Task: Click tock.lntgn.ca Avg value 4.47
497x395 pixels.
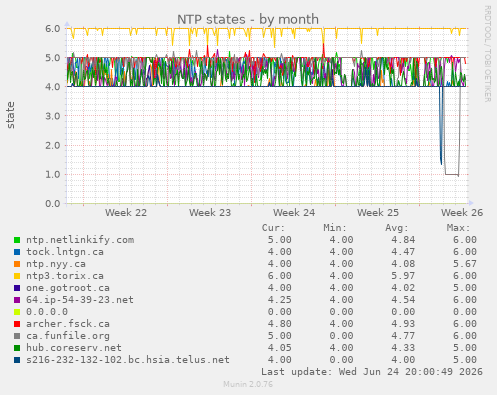Action: click(x=403, y=252)
